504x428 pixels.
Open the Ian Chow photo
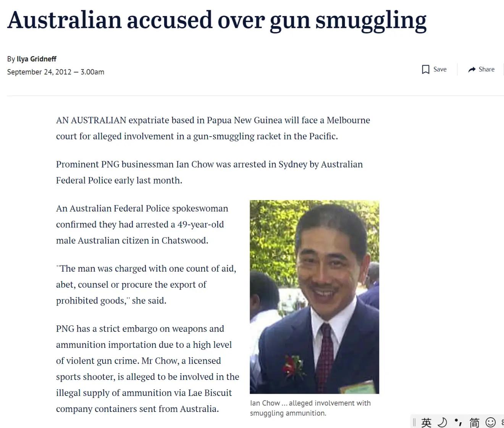(314, 297)
